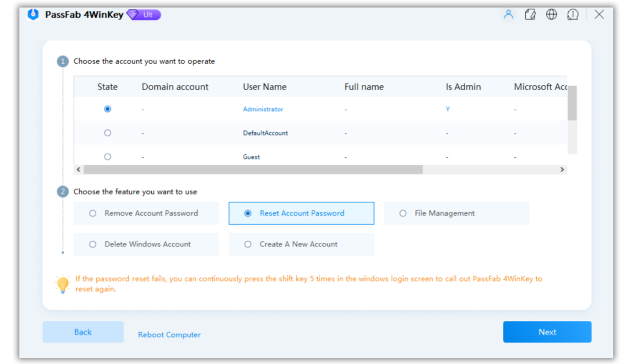Select the DefaultAccount radio button

click(108, 133)
